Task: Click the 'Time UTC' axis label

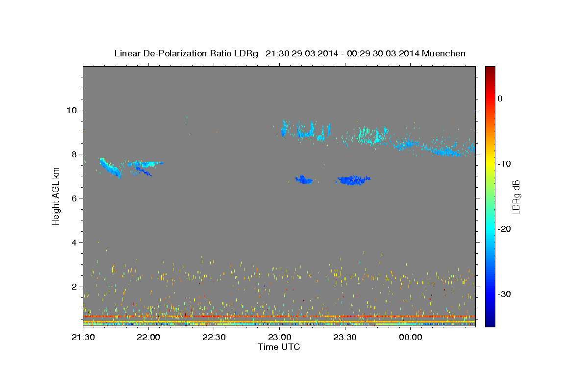Action: (x=279, y=347)
